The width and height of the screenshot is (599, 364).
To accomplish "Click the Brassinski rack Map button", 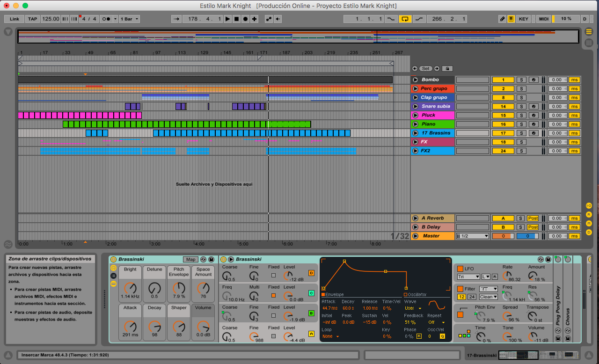I will coord(190,259).
